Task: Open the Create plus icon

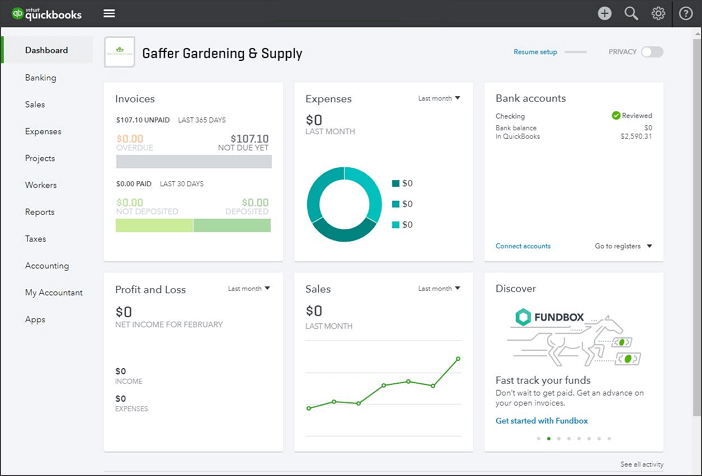Action: pos(604,13)
